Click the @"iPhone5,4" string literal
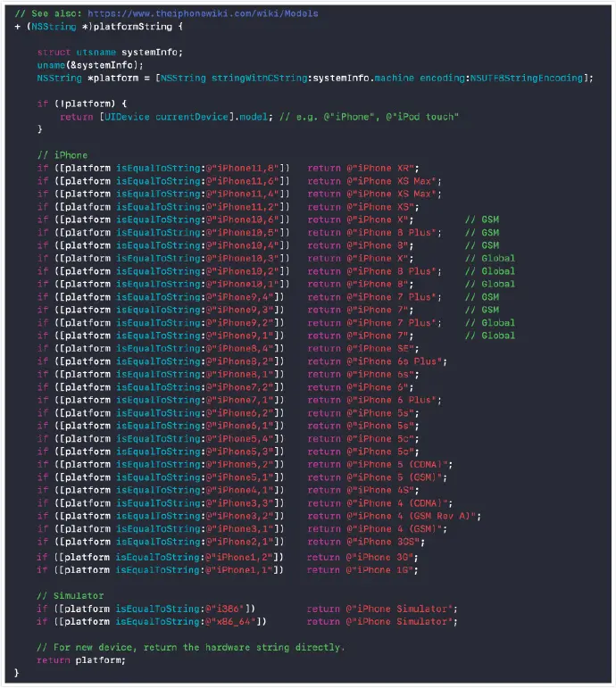The height and width of the screenshot is (688, 616). [241, 439]
